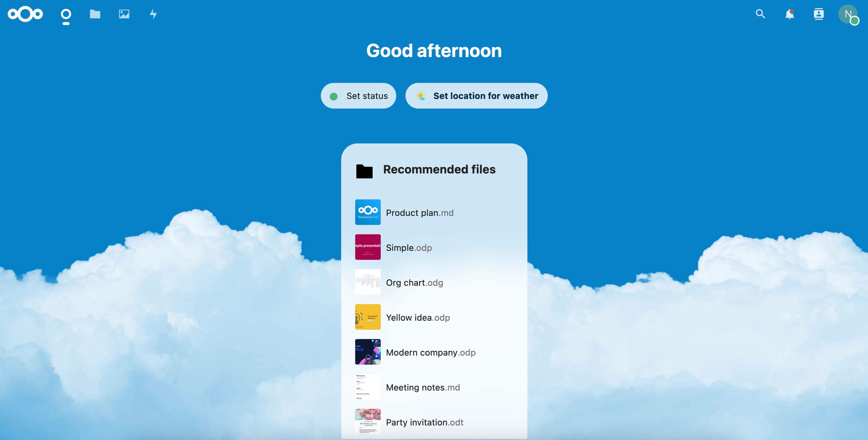Open the Files app icon
This screenshot has height=440, width=868.
(x=95, y=13)
